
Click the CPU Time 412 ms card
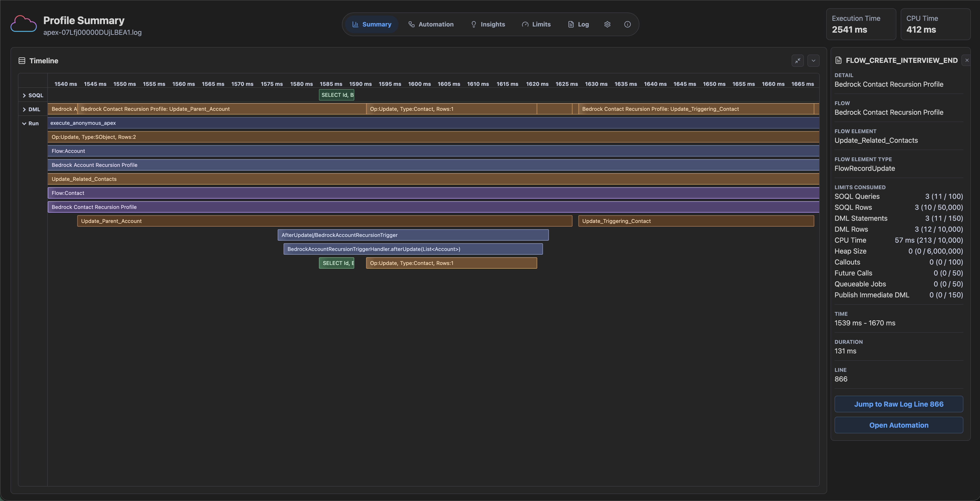pyautogui.click(x=936, y=24)
